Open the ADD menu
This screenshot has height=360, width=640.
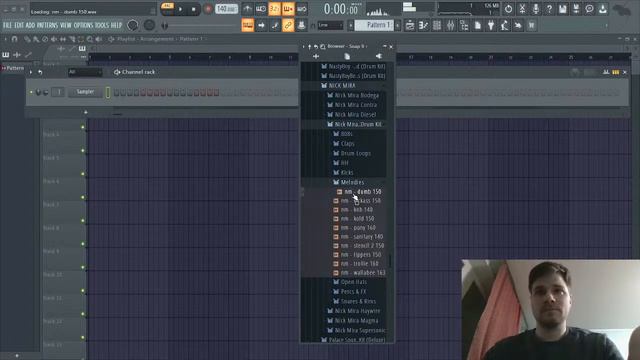pyautogui.click(x=30, y=25)
